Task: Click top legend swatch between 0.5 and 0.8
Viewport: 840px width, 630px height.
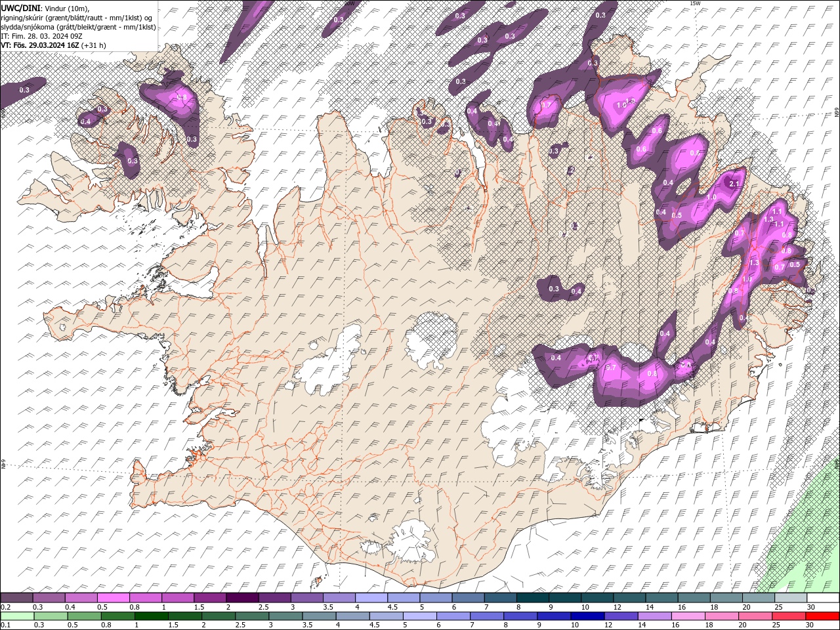Action: [x=114, y=598]
